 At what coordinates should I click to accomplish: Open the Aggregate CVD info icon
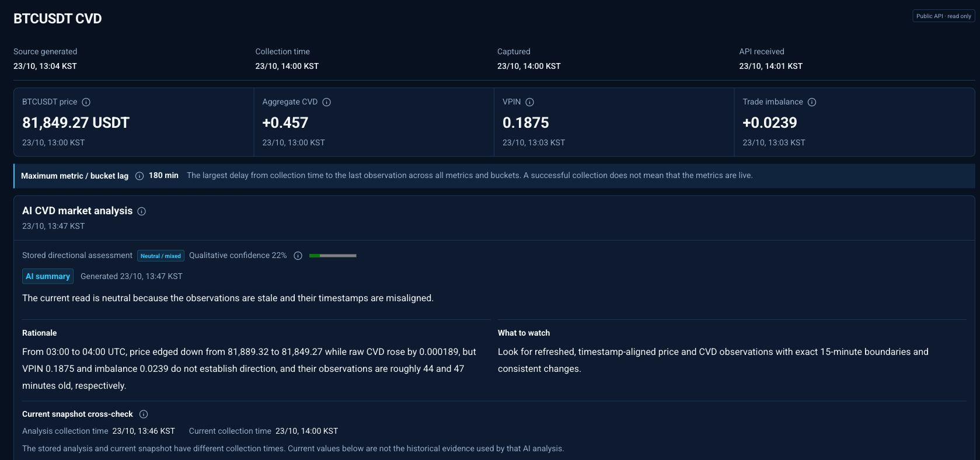pyautogui.click(x=327, y=102)
